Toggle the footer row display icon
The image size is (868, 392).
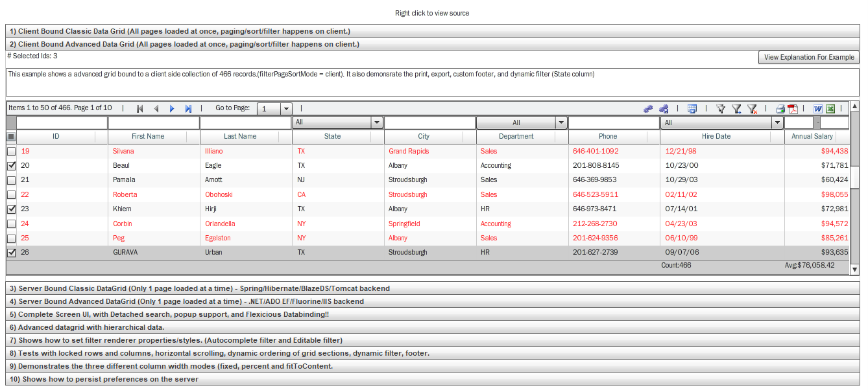point(692,109)
